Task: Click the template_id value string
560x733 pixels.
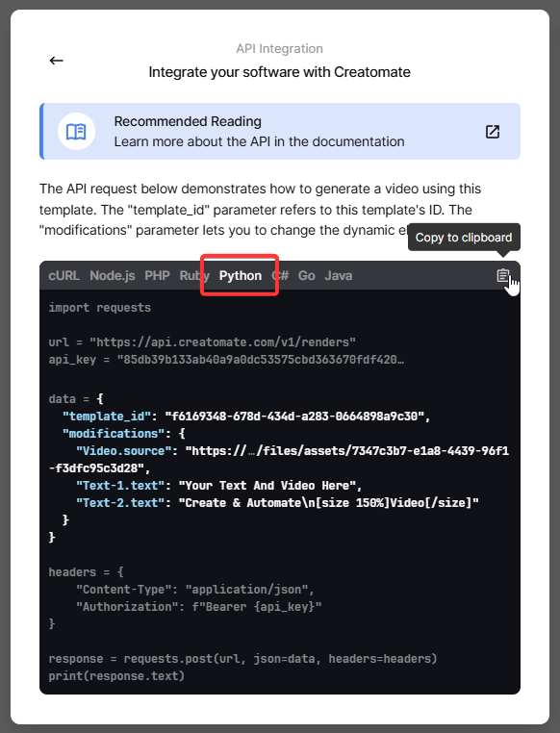Action: point(294,417)
